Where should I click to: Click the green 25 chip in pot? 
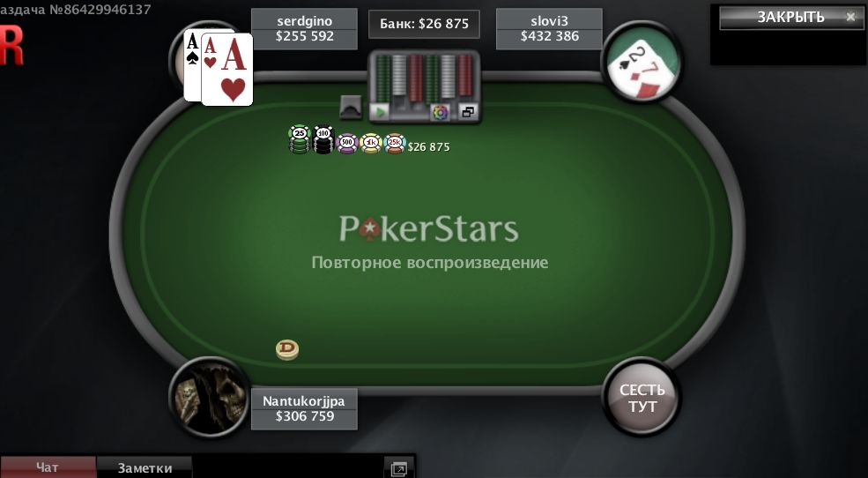coord(300,139)
